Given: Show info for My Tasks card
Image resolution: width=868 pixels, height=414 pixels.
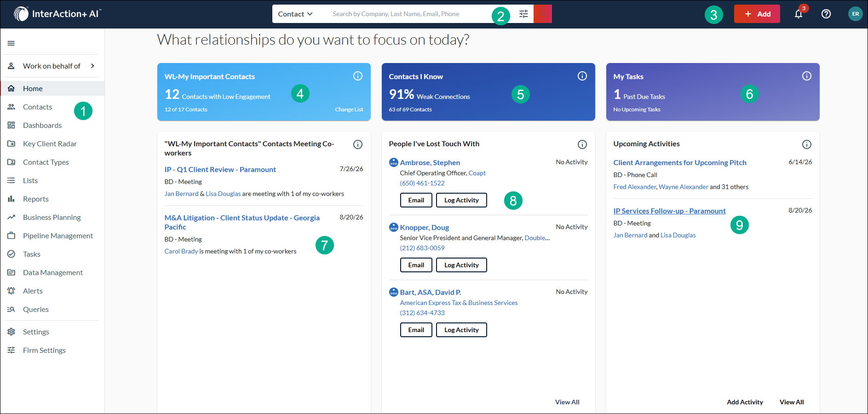Looking at the screenshot, I should pos(807,76).
